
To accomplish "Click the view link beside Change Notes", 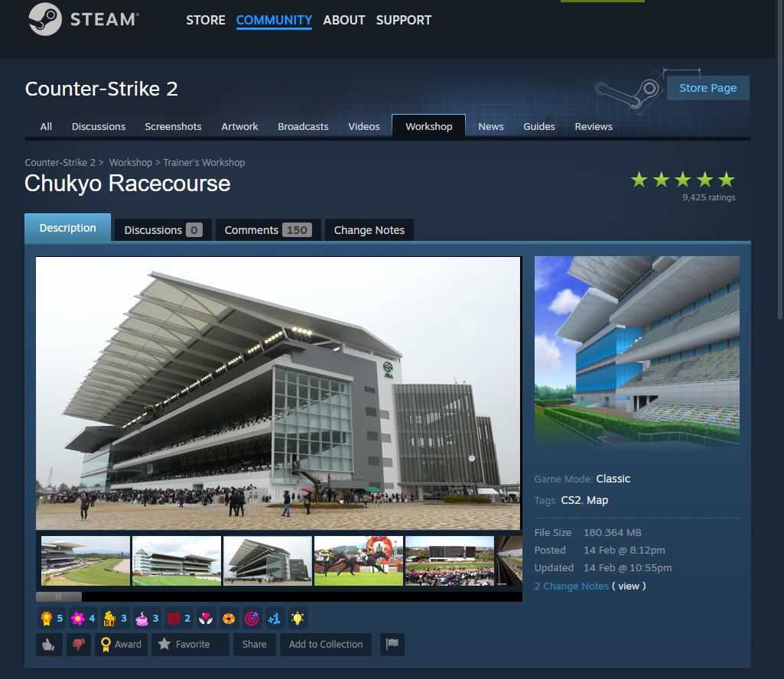I will coord(629,586).
